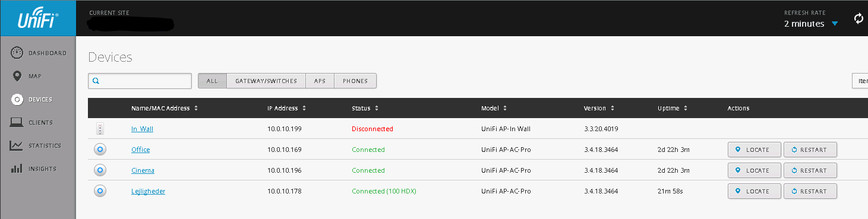
Task: Click the device search field
Action: pos(140,81)
